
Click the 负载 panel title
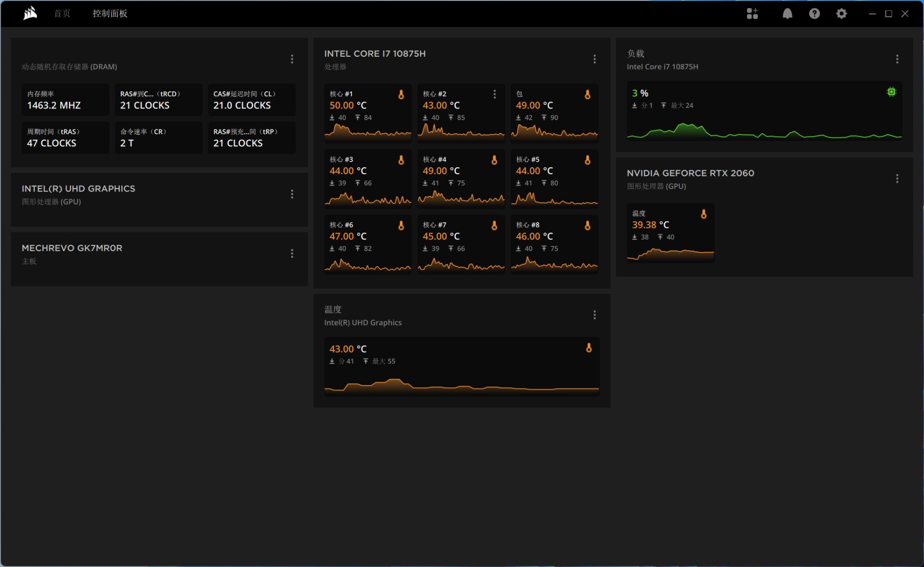pos(635,53)
